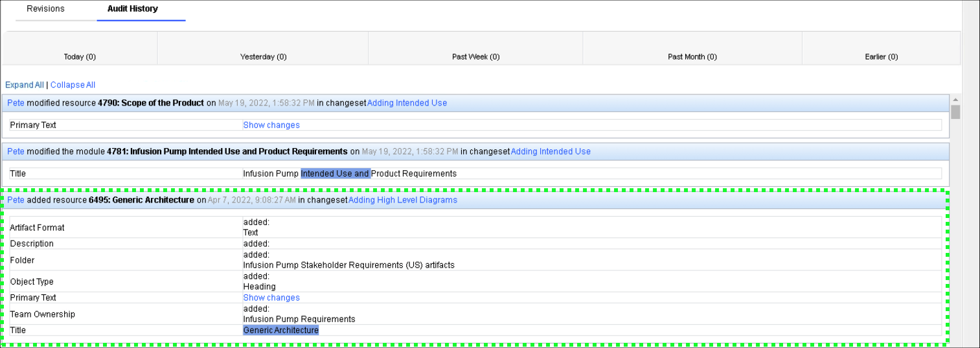The image size is (980, 348).
Task: Show Yesterday (0) audit entries
Action: [x=263, y=57]
